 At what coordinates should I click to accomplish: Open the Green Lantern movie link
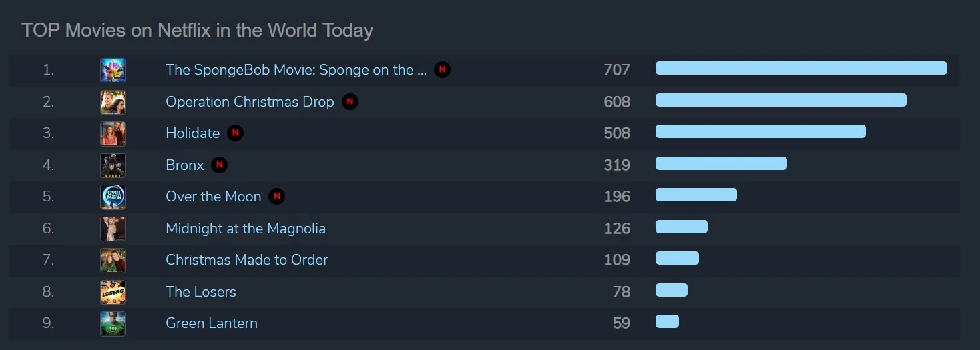click(211, 323)
